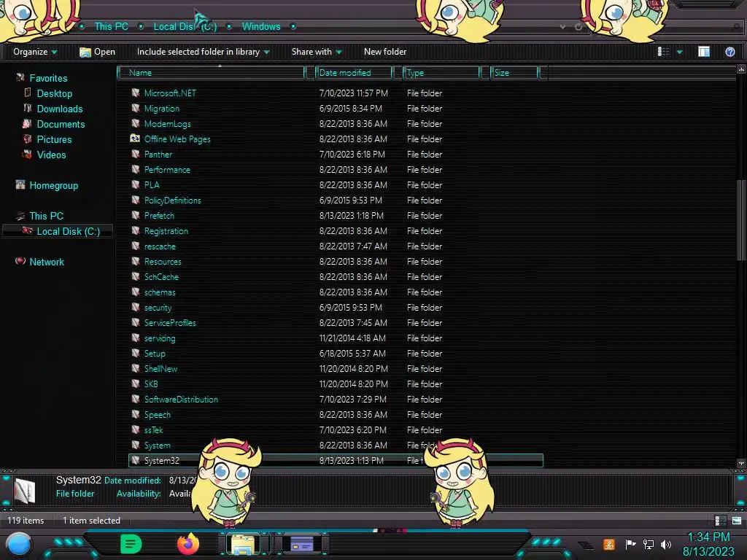Select the Resources folder icon
Screen dimensions: 747x560
tap(136, 261)
